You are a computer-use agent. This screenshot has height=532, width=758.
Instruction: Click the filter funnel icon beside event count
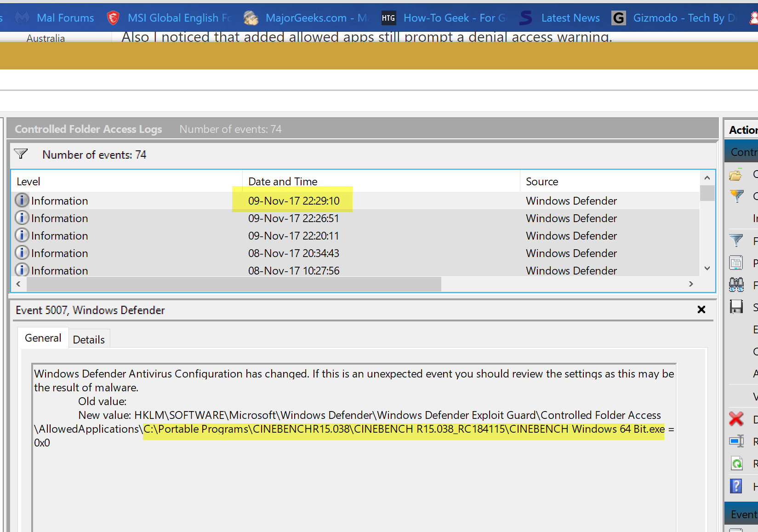tap(21, 154)
